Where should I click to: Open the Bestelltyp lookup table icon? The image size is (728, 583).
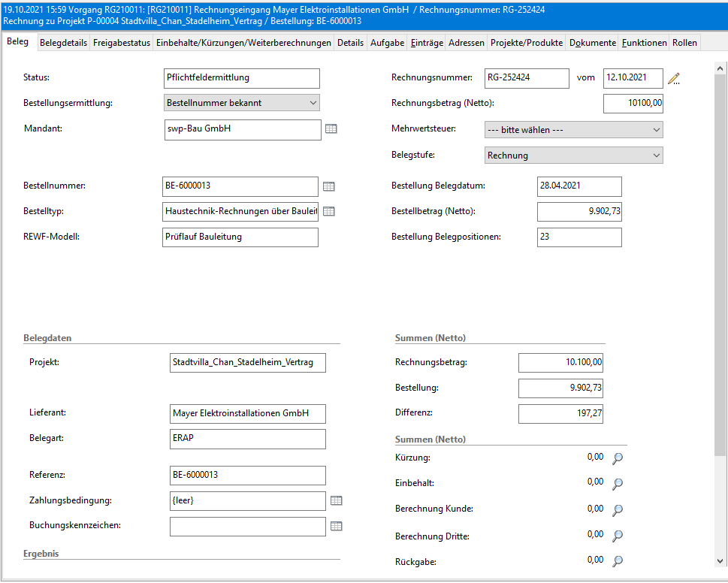pyautogui.click(x=329, y=211)
